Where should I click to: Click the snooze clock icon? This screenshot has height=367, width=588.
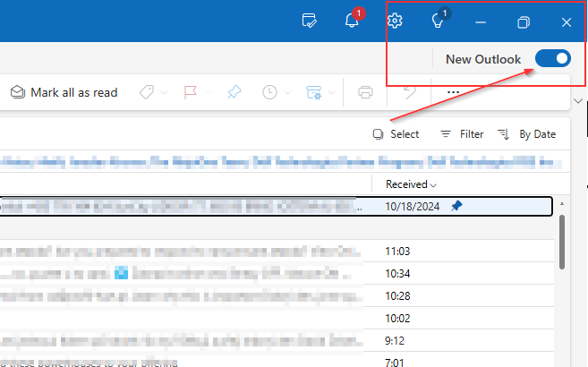(x=269, y=92)
